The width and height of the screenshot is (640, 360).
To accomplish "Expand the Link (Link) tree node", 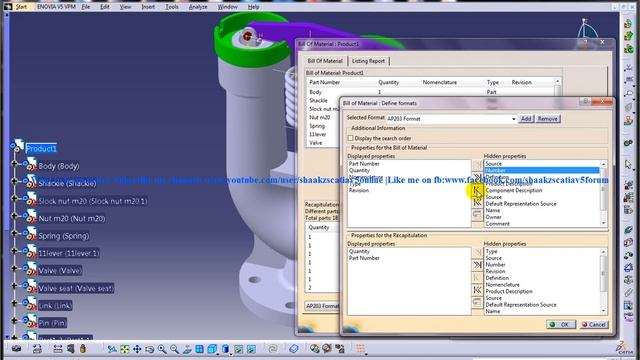I will click(14, 303).
